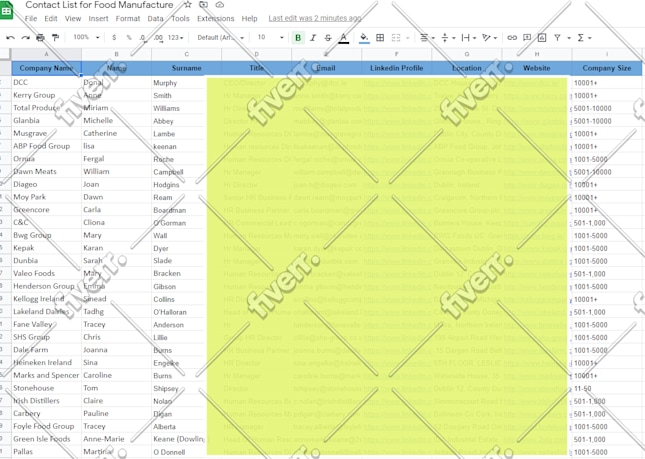This screenshot has width=645, height=459.
Task: Open the number format 123 dropdown
Action: 175,37
